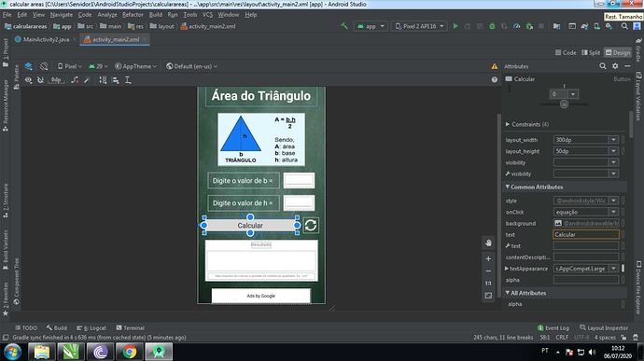Click the text attribute field containing Calcular
644x361 pixels.
point(586,234)
